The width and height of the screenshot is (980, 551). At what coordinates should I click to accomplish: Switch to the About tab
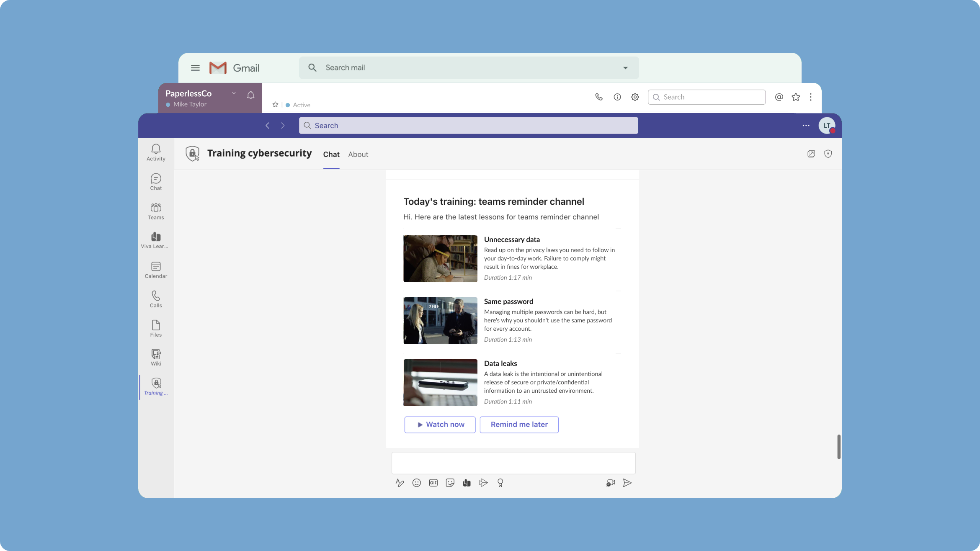tap(358, 154)
